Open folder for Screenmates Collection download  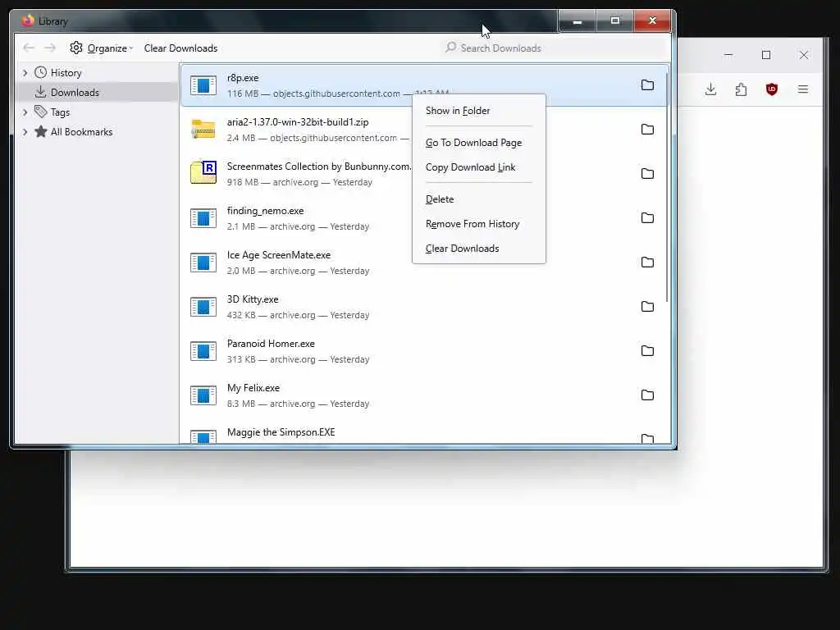(647, 174)
